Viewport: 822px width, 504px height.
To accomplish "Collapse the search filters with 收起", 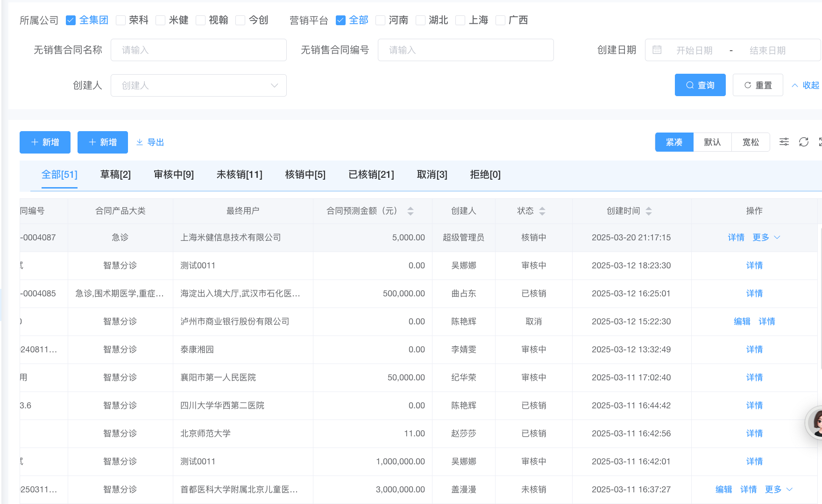I will (806, 85).
